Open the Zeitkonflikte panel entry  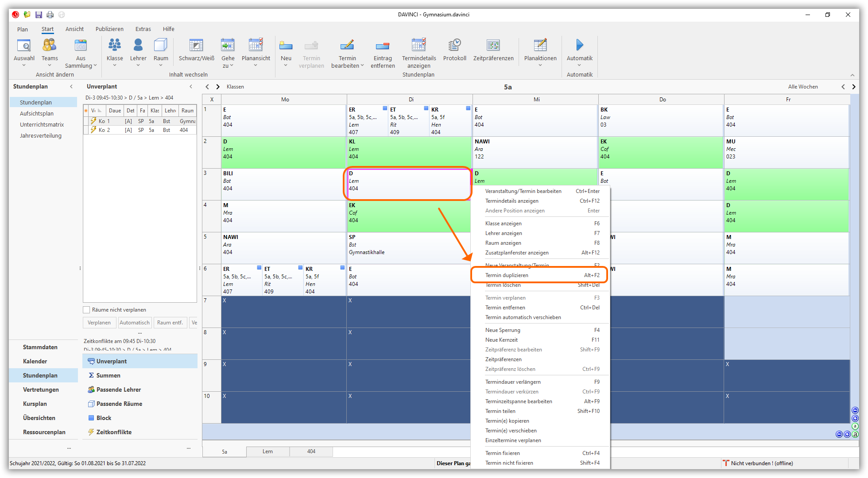[114, 432]
